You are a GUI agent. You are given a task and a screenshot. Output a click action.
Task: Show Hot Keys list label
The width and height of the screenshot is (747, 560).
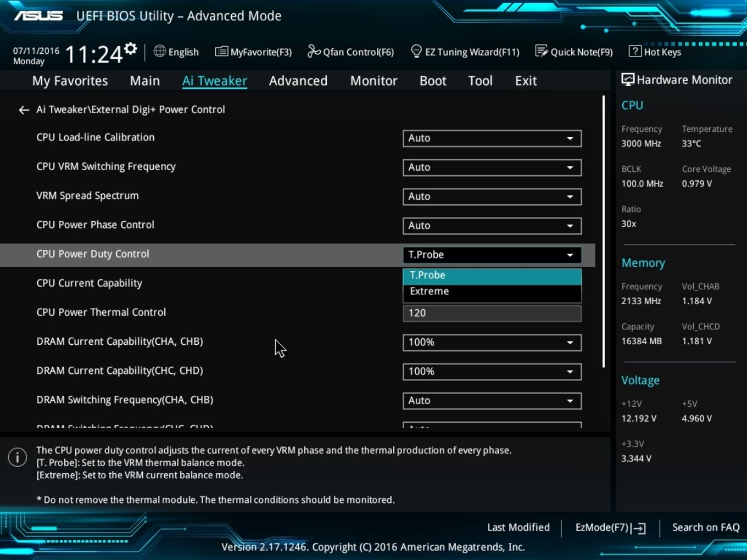pos(662,52)
